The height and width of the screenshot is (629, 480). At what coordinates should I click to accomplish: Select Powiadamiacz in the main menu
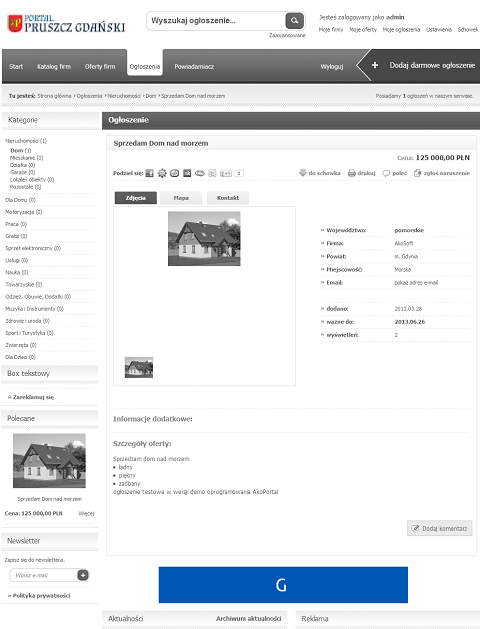point(194,67)
